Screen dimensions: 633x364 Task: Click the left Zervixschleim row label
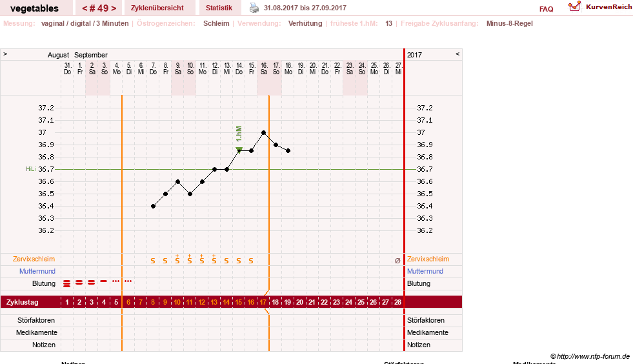34,259
